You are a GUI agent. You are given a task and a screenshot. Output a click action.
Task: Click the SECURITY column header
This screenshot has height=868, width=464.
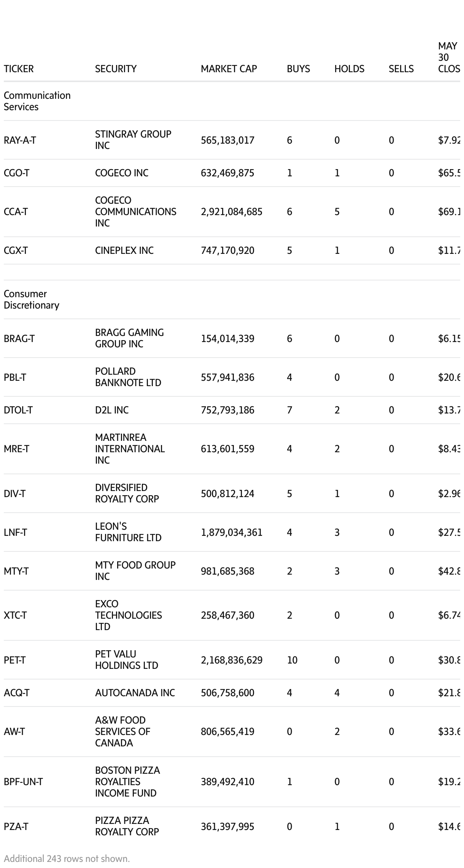coord(116,69)
